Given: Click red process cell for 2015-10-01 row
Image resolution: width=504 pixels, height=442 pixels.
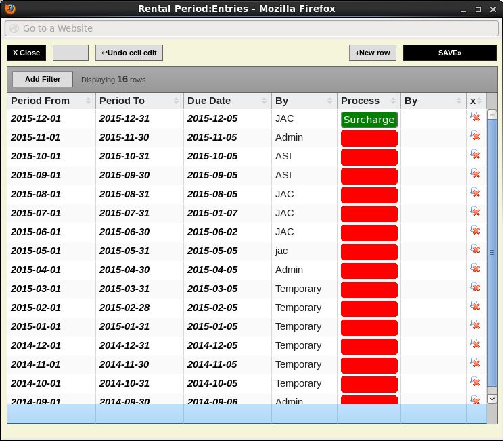Looking at the screenshot, I should [x=369, y=157].
